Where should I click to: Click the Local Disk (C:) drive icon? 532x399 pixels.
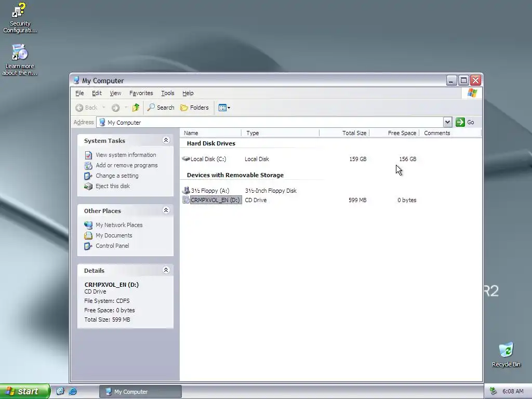185,158
